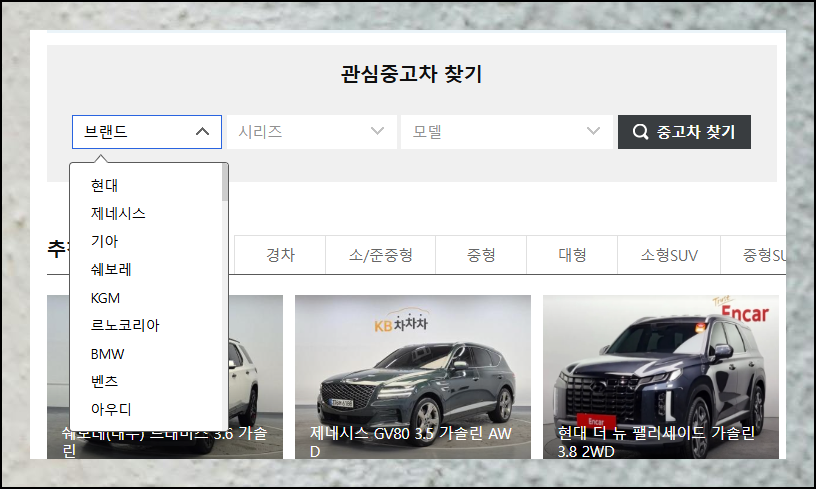The width and height of the screenshot is (816, 489).
Task: Select 현대 from brand list
Action: 104,186
